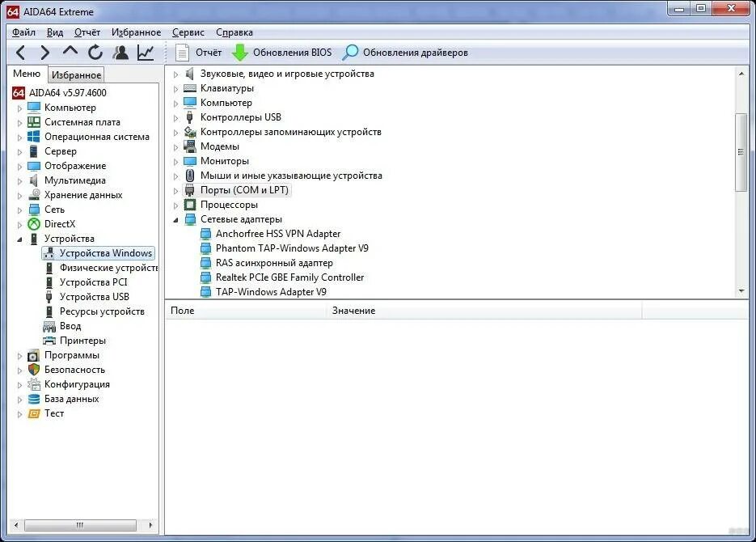
Task: Collapse the Устройства tree node
Action: click(19, 239)
